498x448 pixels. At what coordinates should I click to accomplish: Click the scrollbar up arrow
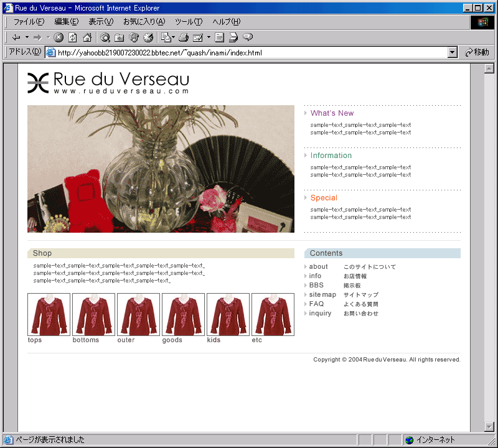pyautogui.click(x=489, y=68)
